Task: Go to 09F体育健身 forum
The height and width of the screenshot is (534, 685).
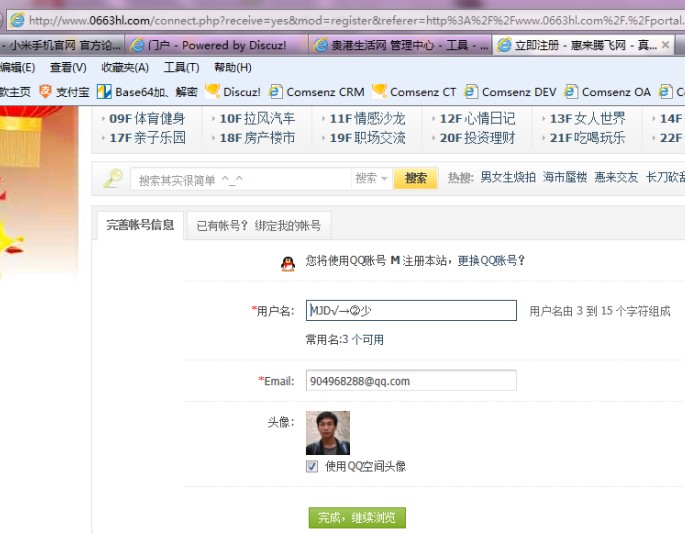Action: coord(147,118)
